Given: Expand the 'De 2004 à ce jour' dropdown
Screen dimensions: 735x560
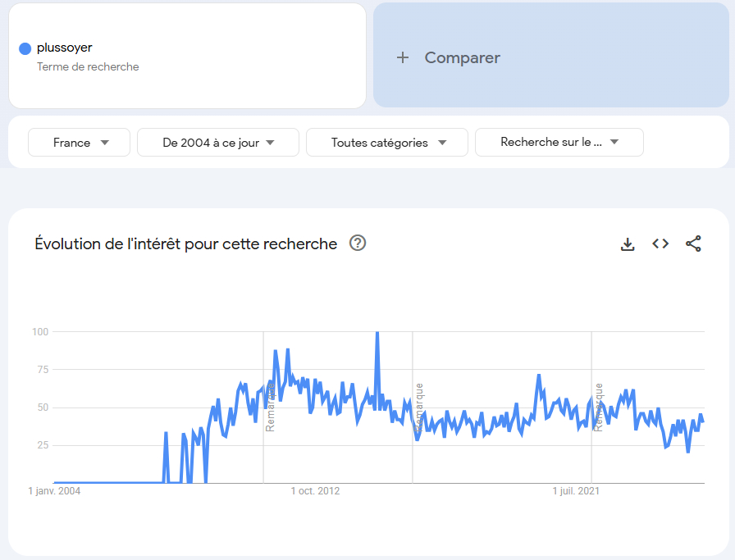Looking at the screenshot, I should (218, 143).
